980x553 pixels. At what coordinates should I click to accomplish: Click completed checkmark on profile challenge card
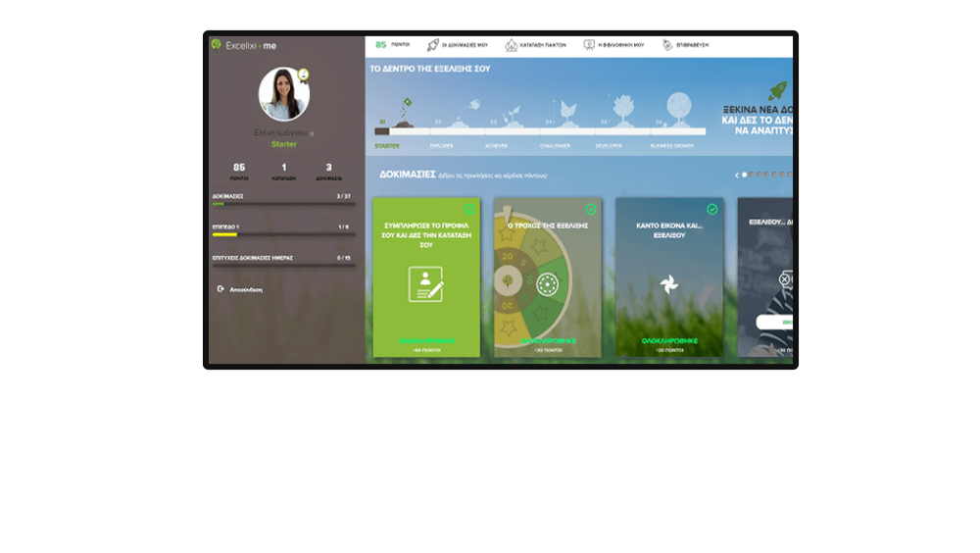tap(469, 209)
